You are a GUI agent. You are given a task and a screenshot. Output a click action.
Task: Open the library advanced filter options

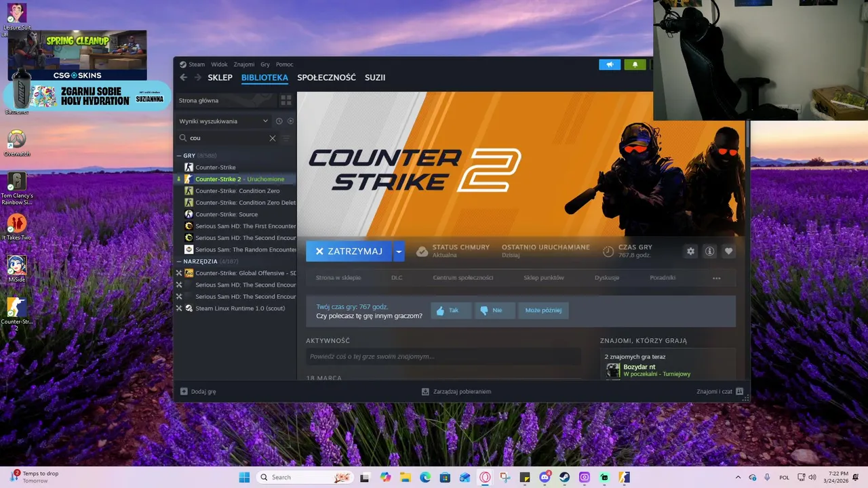[x=286, y=138]
